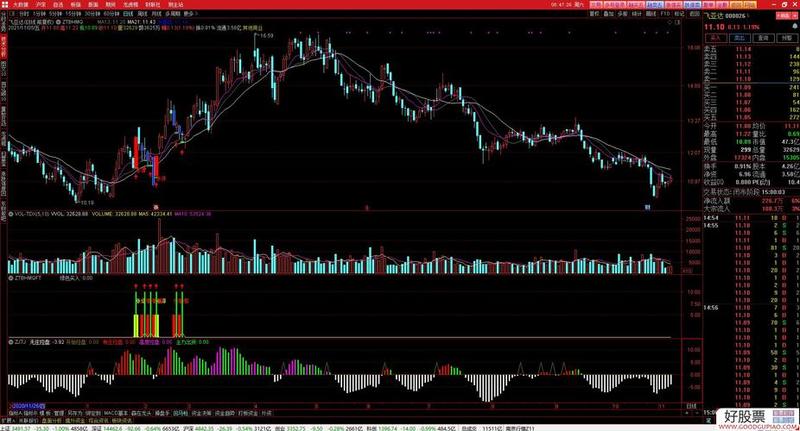Open the 盘面分析 bottom tab
The image size is (800, 431).
[51, 421]
